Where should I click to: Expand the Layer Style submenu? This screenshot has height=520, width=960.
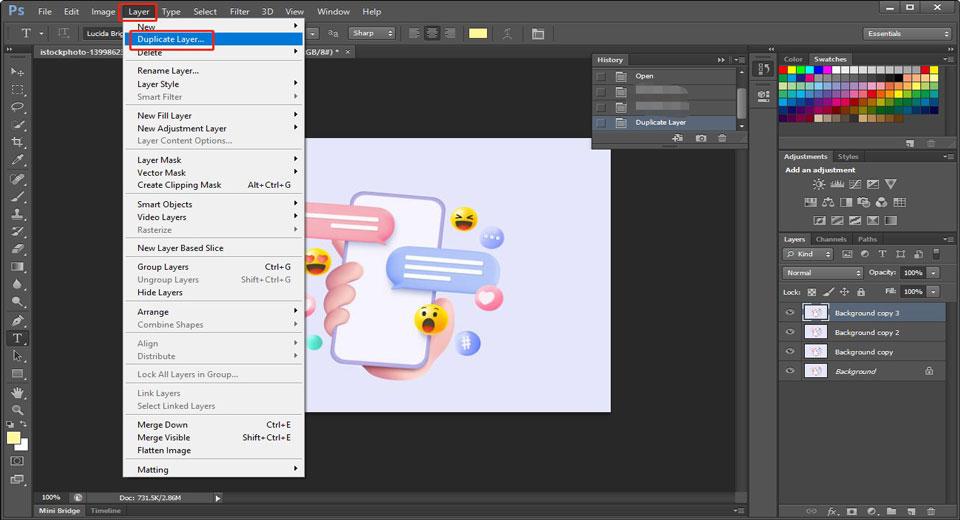click(214, 84)
